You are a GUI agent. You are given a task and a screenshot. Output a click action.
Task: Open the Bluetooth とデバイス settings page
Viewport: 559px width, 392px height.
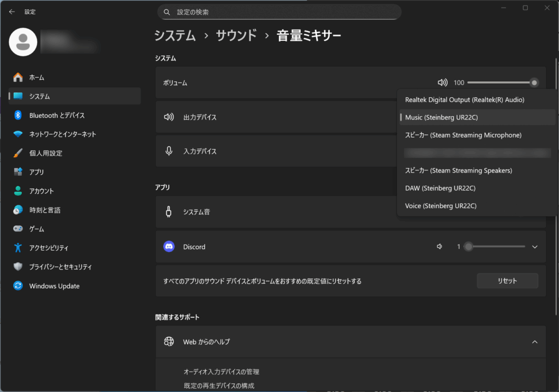point(57,115)
